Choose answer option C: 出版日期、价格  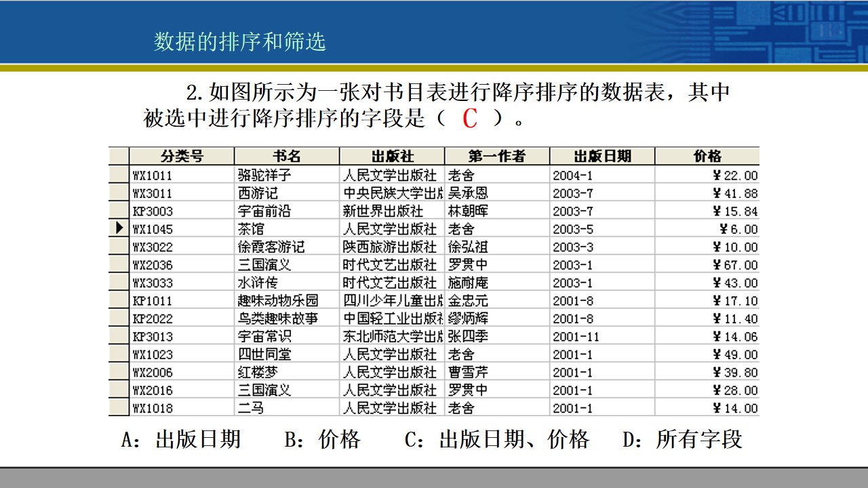(x=497, y=439)
